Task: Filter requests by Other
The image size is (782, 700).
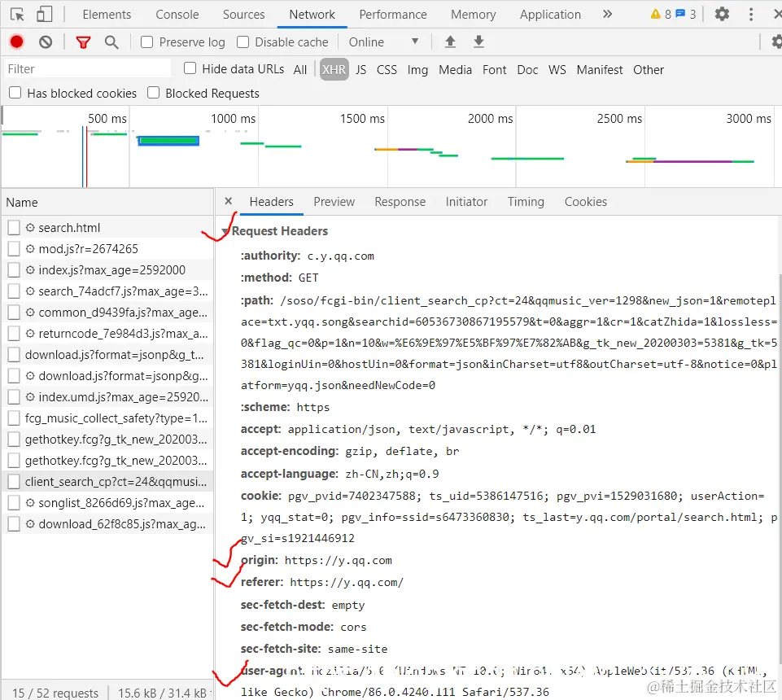Action: tap(649, 70)
